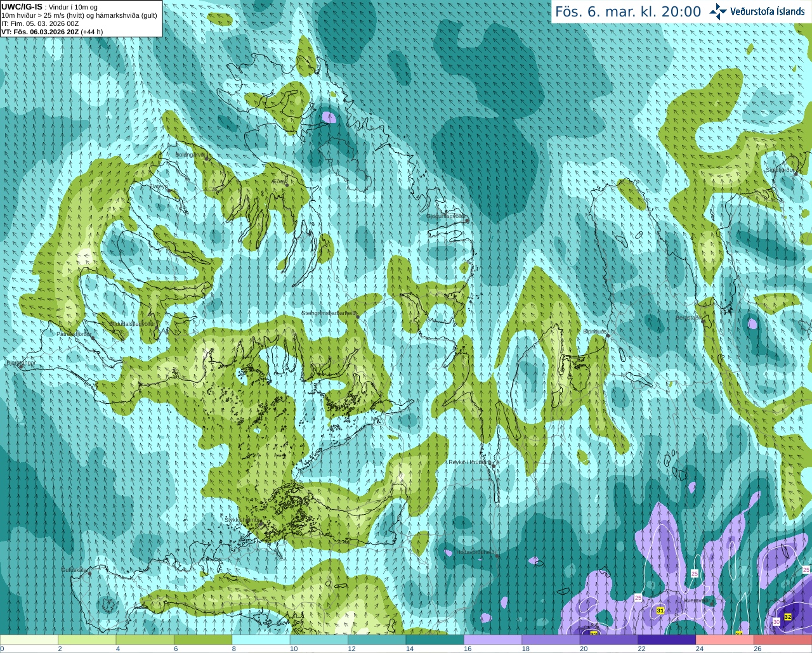Click the legend scale number '8'
The width and height of the screenshot is (812, 653).
234,649
